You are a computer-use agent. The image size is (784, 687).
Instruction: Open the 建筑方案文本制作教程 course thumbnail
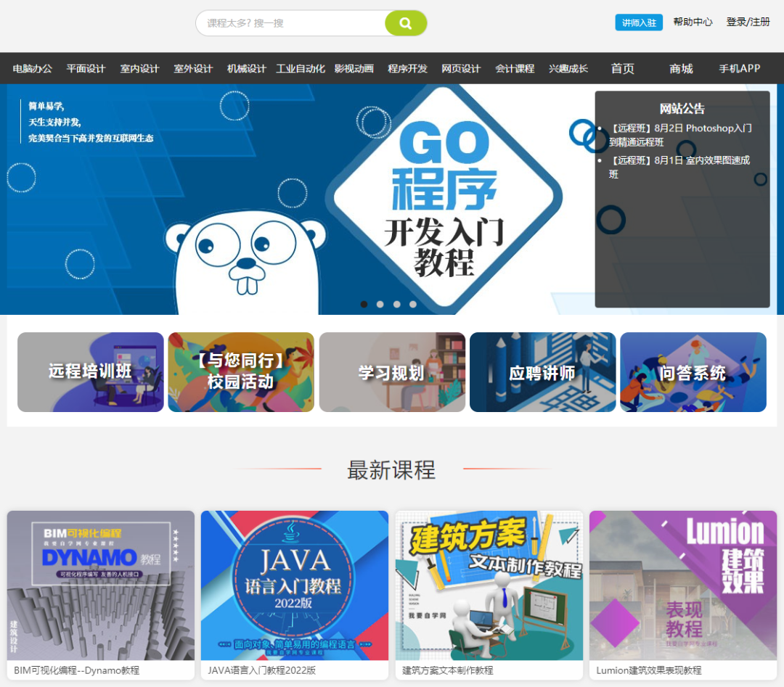point(489,585)
